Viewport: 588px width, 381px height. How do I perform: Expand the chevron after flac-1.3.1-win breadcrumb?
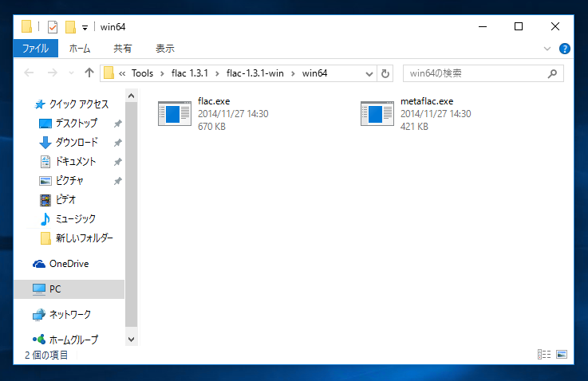click(x=293, y=73)
